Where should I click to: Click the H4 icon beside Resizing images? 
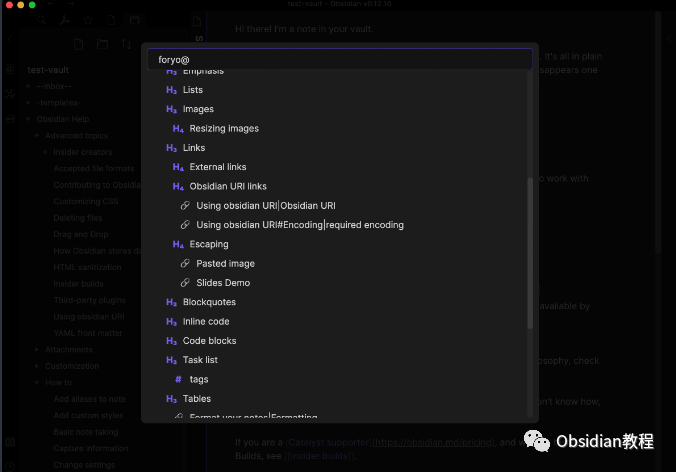(x=178, y=128)
